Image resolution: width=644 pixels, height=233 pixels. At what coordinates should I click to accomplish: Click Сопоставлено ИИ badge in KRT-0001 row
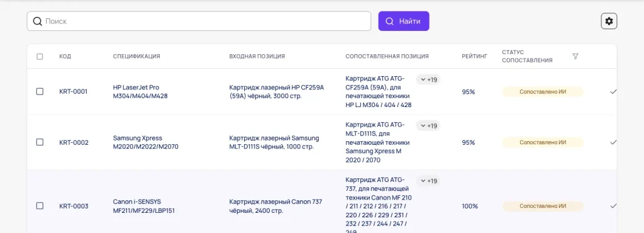tap(543, 92)
